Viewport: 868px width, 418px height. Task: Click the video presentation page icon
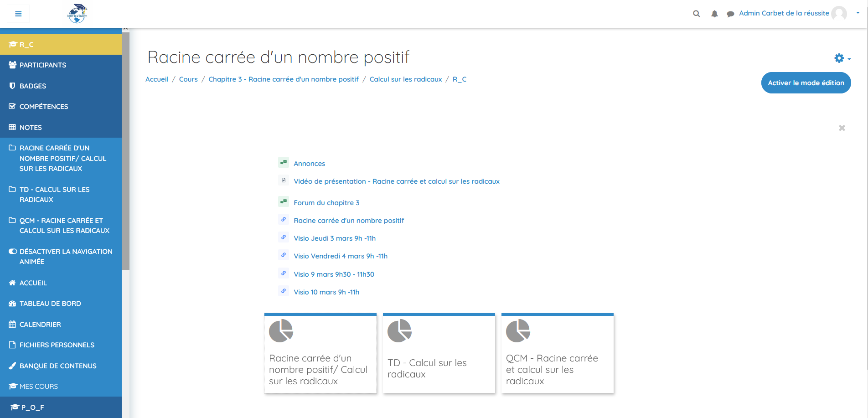[x=284, y=181]
